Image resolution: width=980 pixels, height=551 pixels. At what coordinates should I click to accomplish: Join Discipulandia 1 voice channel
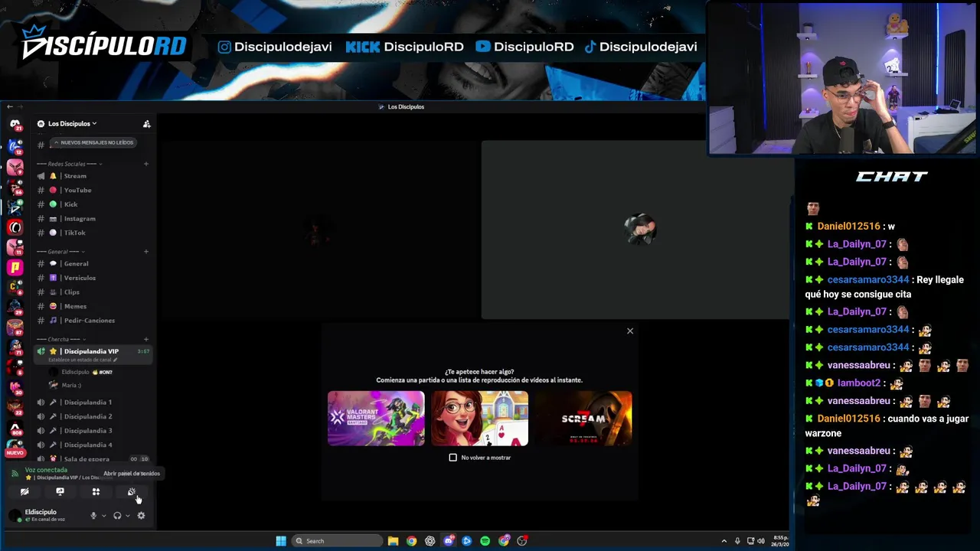93,403
